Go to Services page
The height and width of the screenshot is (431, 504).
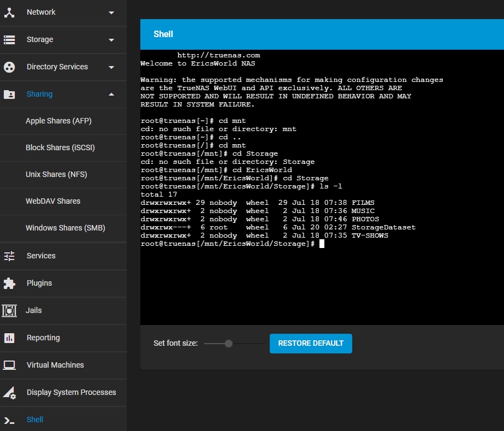(41, 256)
